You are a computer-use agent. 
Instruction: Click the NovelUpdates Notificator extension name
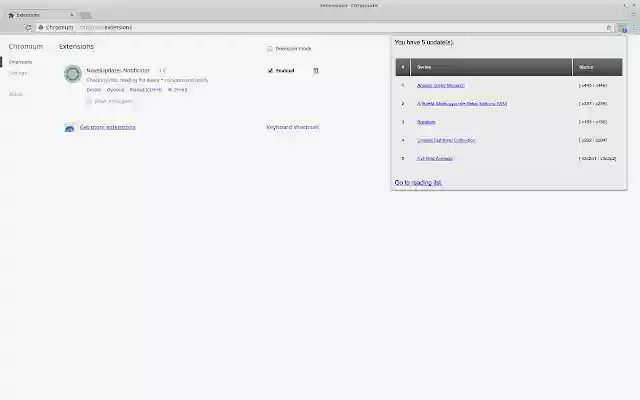118,70
